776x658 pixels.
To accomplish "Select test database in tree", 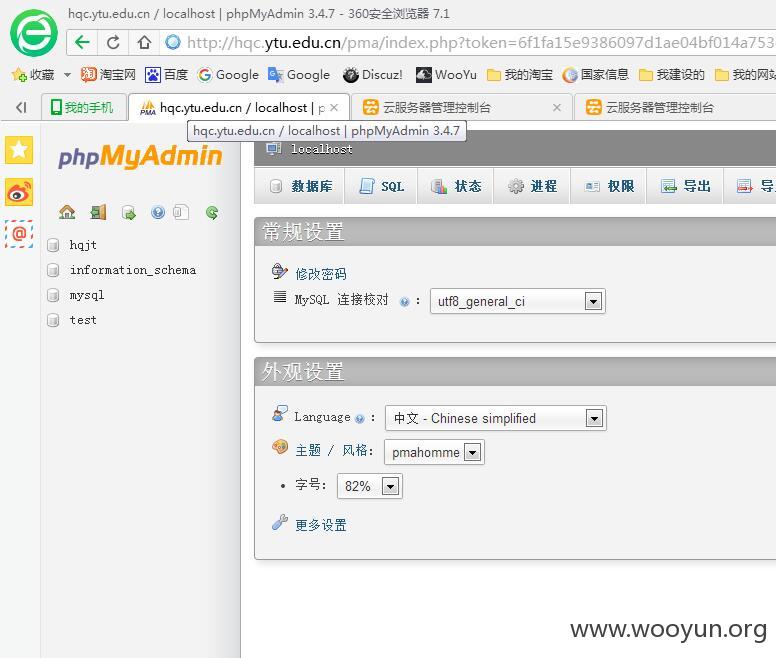I will (83, 320).
